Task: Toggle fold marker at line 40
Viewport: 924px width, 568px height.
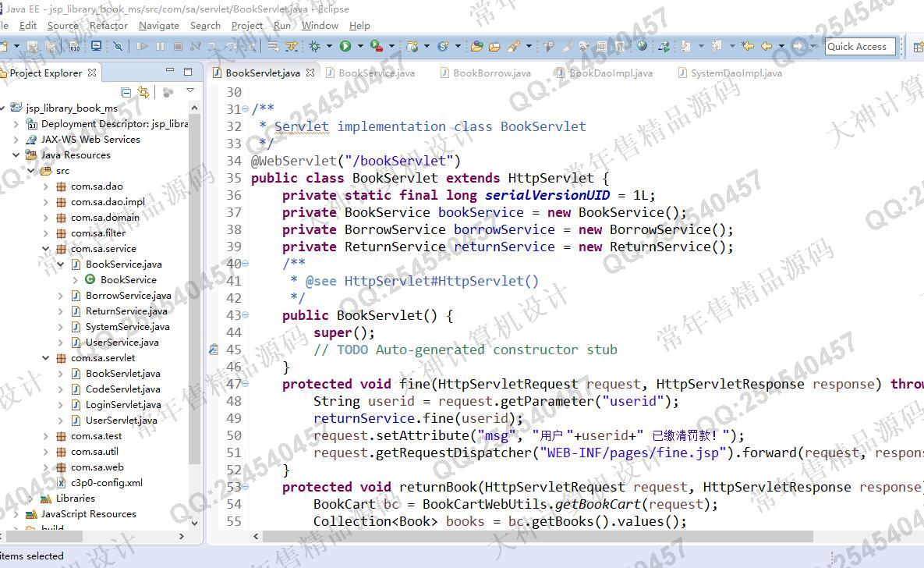Action: click(245, 264)
